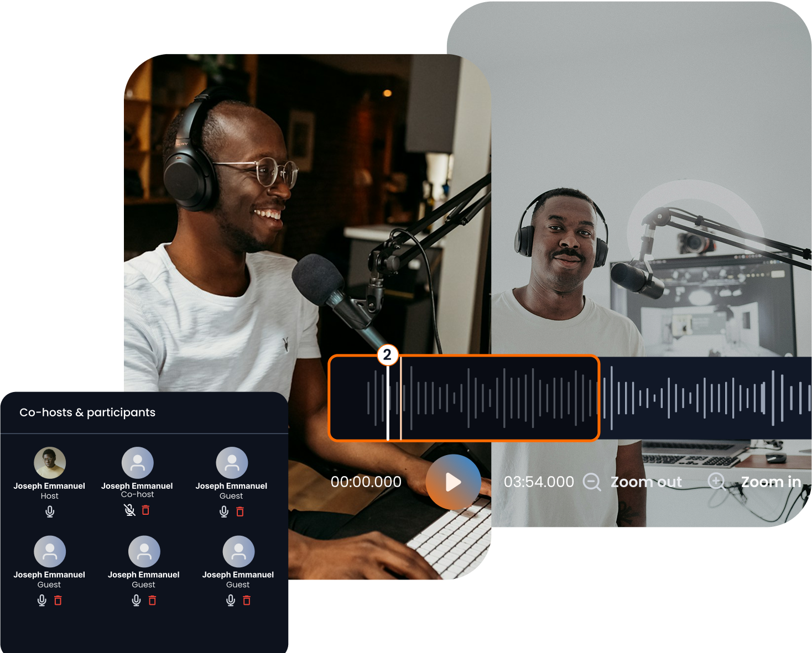
Task: Delete the top-right Guest with trash icon
Action: 240,511
